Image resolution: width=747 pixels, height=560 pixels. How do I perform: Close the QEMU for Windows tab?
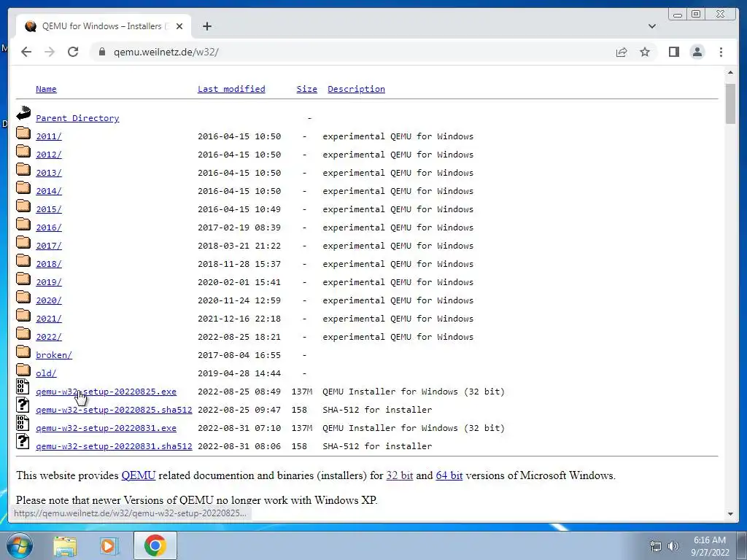click(179, 26)
